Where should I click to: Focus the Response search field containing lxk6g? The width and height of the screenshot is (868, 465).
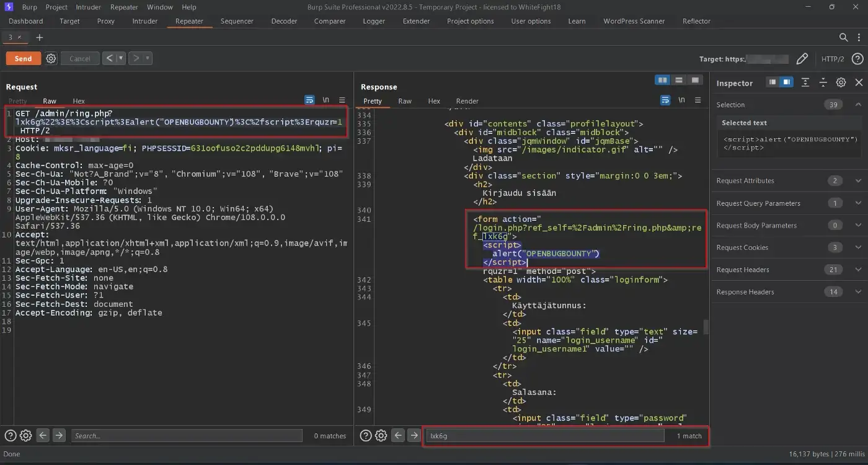click(545, 436)
